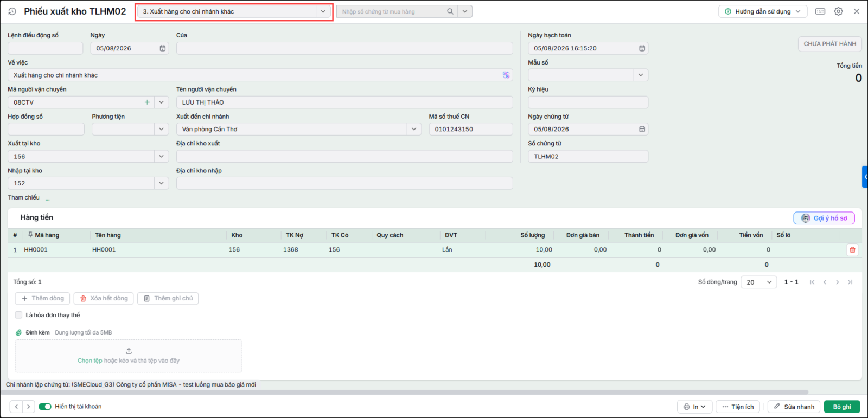Screen dimensions: 868x418
Task: Change the Số dòng/trang page size dropdown
Action: 759,282
